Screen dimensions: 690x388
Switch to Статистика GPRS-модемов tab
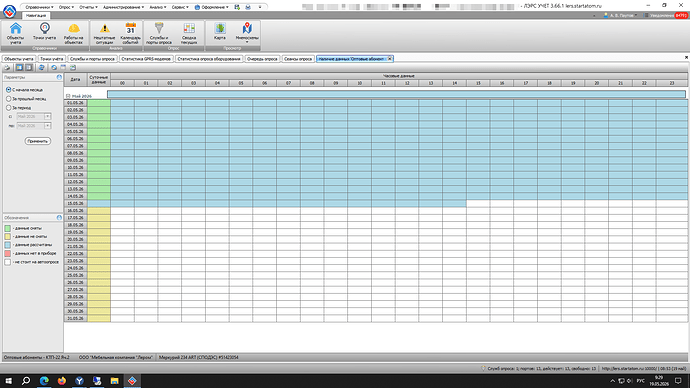coord(146,59)
